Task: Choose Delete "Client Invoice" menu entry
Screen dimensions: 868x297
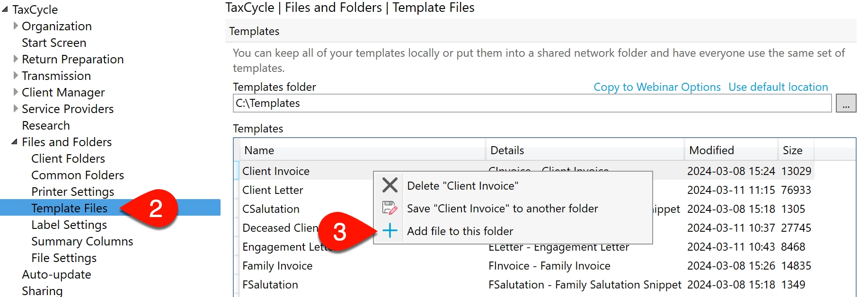Action: pos(463,185)
